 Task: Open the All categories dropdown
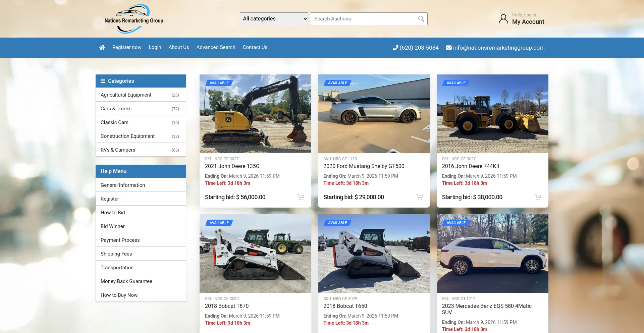pyautogui.click(x=274, y=19)
